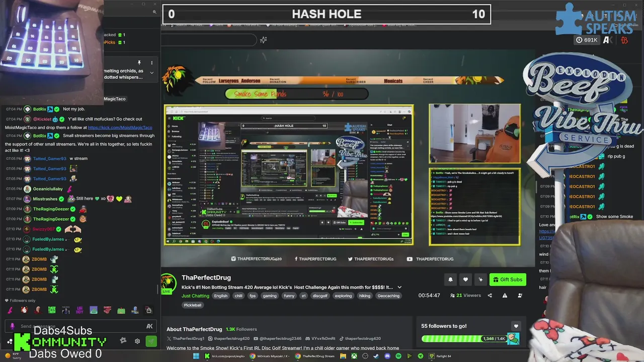Click the locked emote with padlock

click(x=148, y=310)
